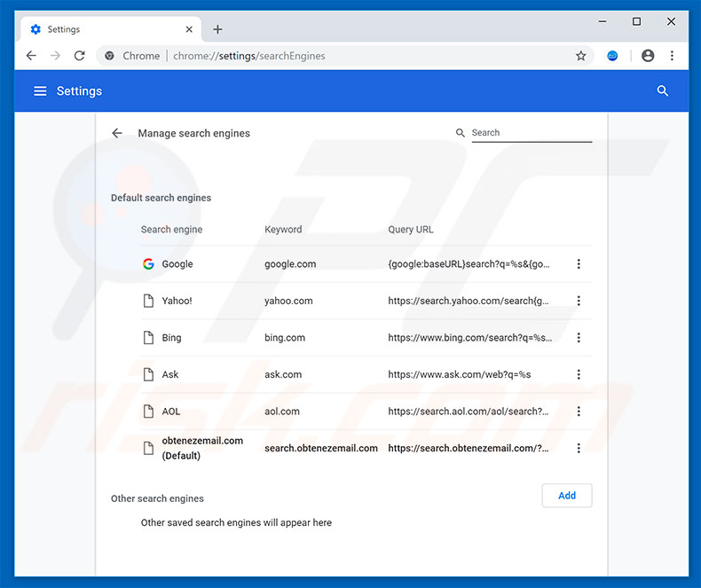The height and width of the screenshot is (588, 701).
Task: Click the bing.com keyword
Action: coord(285,338)
